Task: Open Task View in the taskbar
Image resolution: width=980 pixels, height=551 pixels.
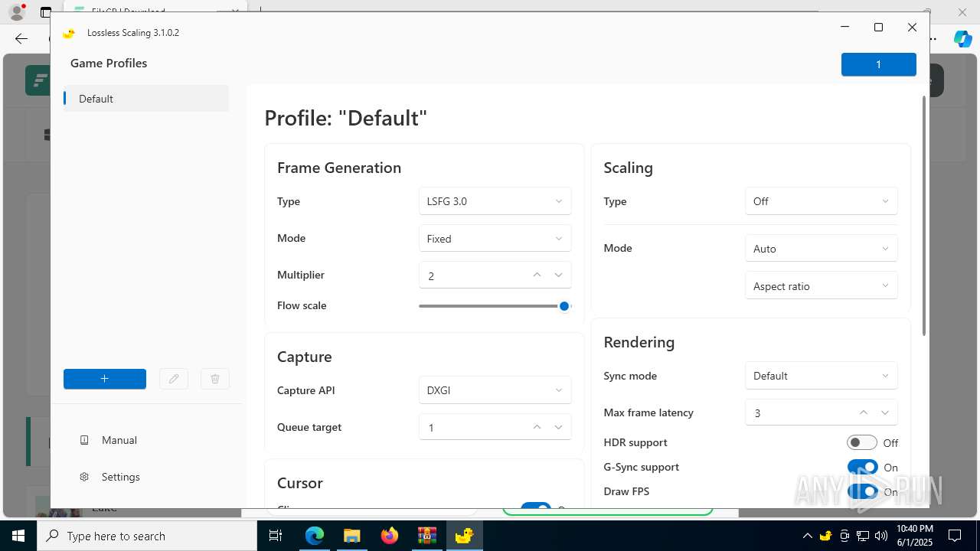Action: [x=276, y=536]
